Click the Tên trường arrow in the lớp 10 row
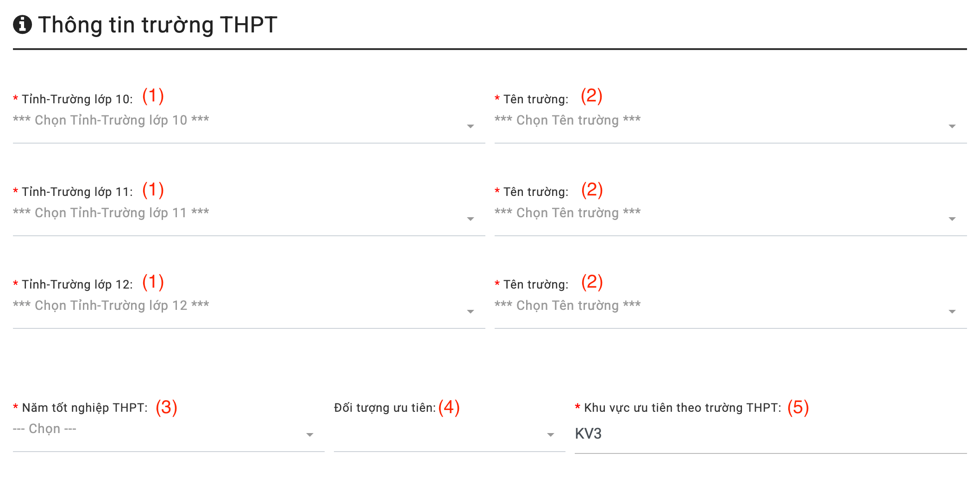The width and height of the screenshot is (980, 478). (x=952, y=126)
